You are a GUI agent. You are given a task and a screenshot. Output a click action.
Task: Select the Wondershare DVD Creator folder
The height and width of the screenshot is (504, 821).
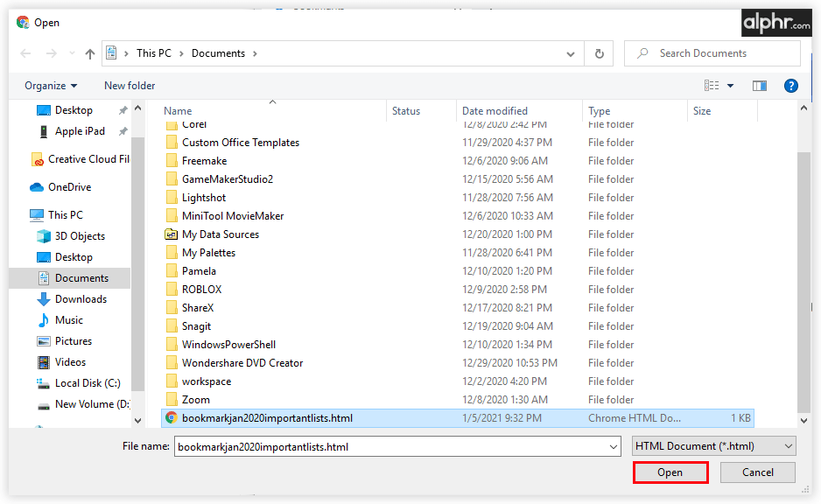[x=242, y=363]
